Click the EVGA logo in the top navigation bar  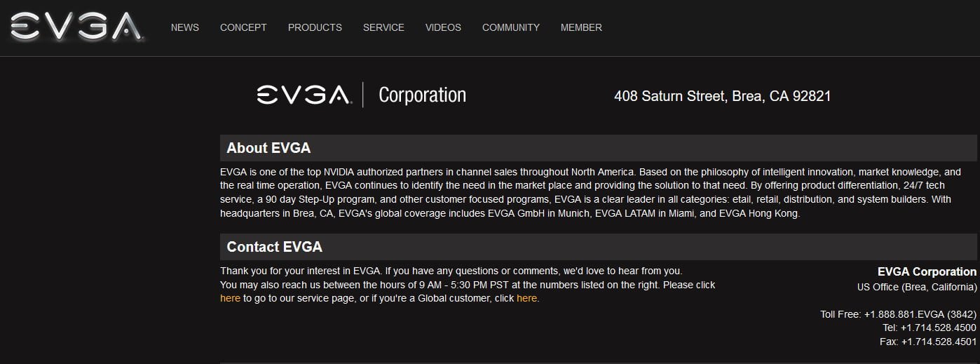pos(77,27)
